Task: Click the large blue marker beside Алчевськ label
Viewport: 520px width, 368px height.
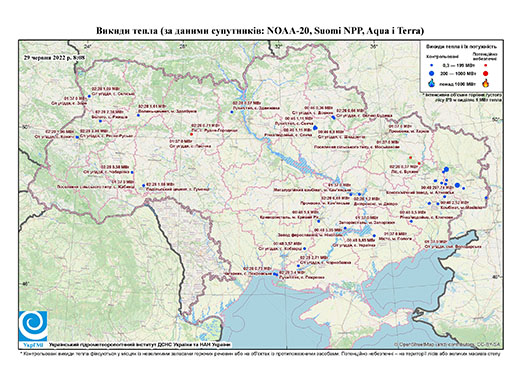Action: [457, 185]
